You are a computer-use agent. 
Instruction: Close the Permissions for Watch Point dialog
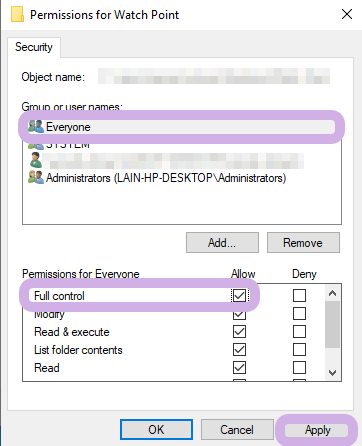click(347, 14)
